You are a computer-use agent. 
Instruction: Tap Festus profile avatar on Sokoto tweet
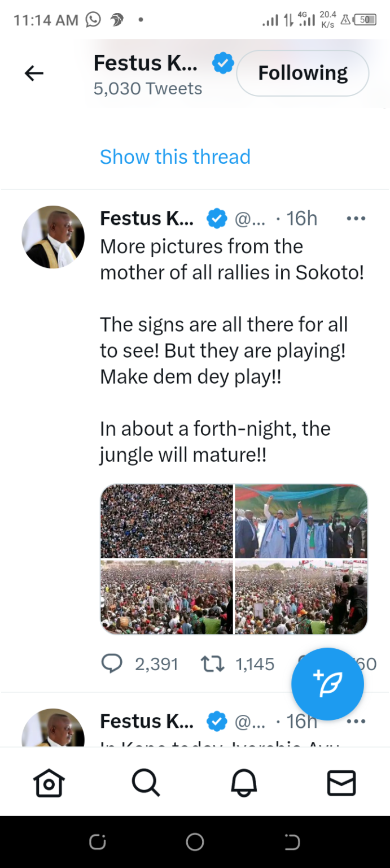[x=53, y=237]
